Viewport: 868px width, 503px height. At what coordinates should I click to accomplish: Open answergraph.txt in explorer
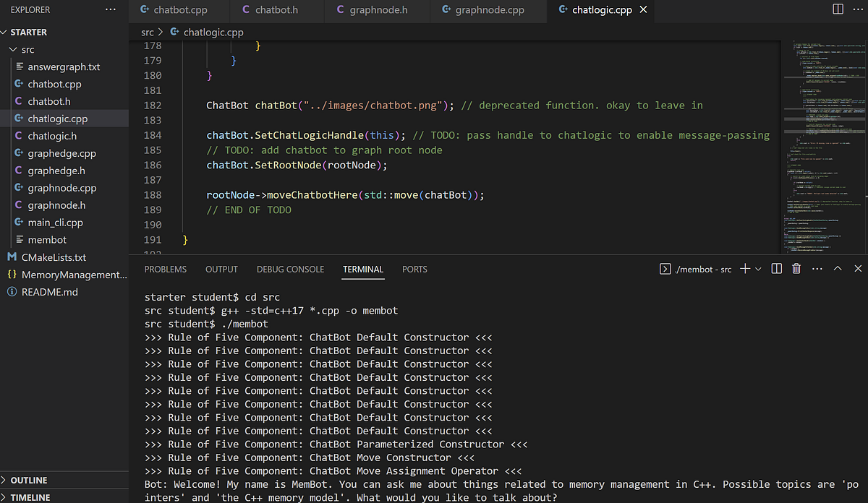point(64,66)
